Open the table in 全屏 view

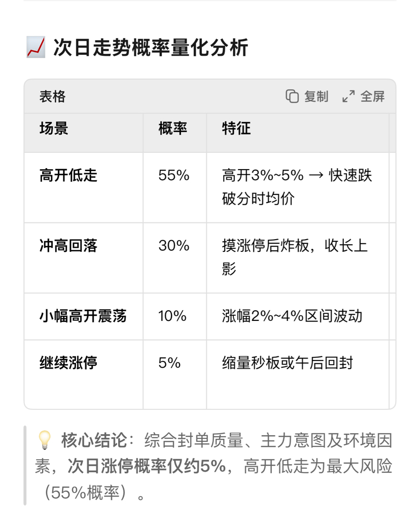pos(373,96)
